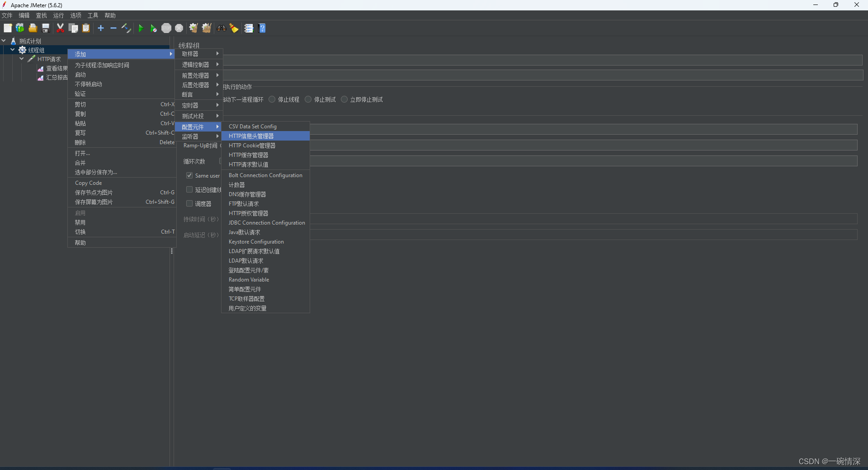Click the Save floppy disk icon
The height and width of the screenshot is (470, 868).
[x=45, y=28]
